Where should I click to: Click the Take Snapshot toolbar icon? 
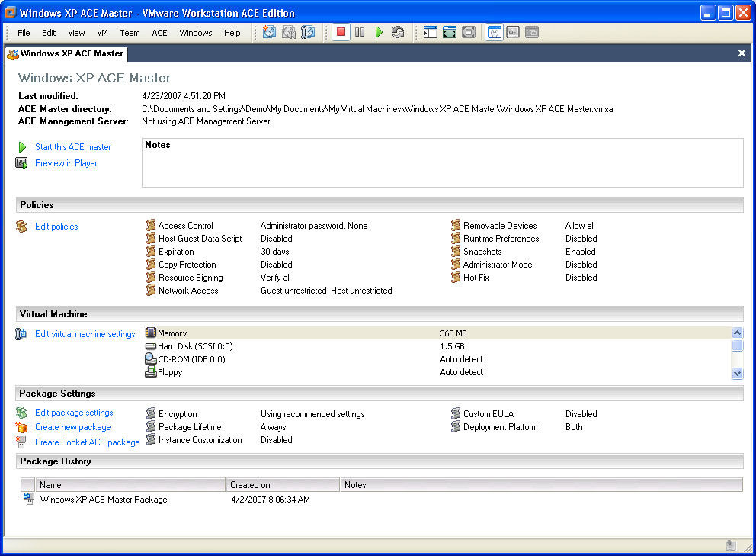(x=269, y=33)
